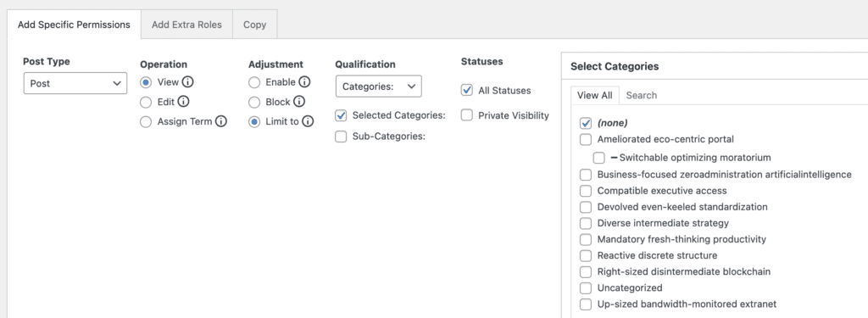The image size is (868, 318).
Task: Select the View All categories tab
Action: [x=594, y=95]
